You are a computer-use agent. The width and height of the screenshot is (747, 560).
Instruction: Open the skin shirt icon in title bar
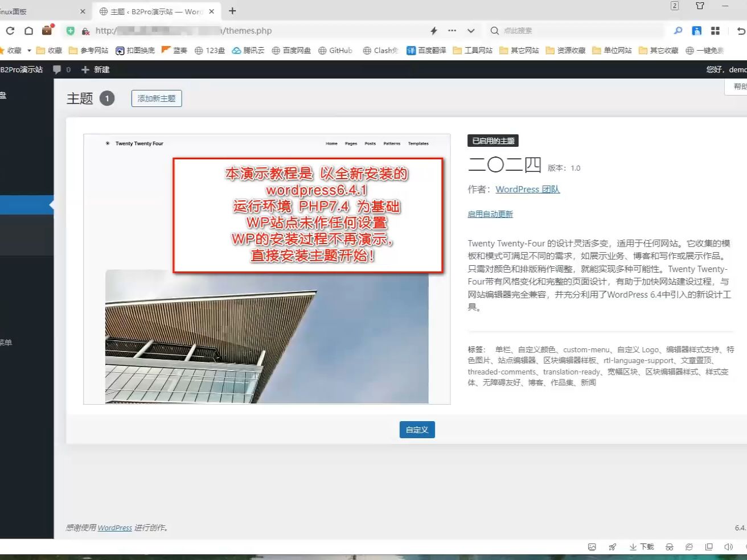[700, 6]
